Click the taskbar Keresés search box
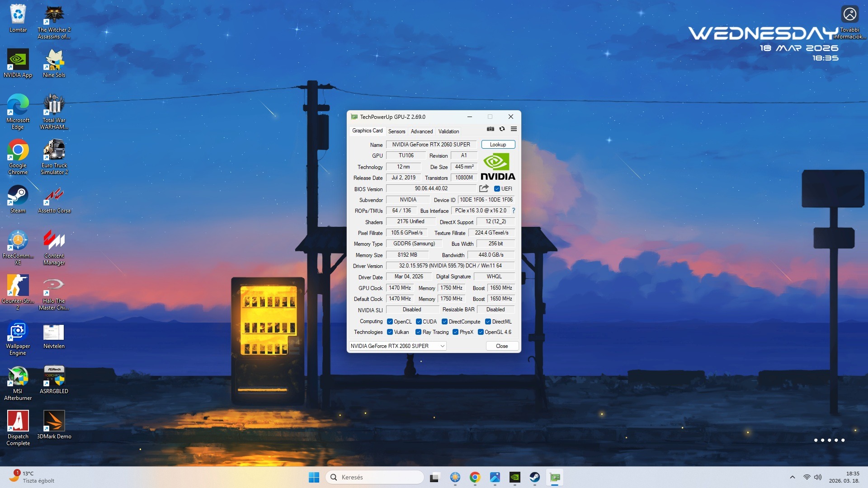Viewport: 868px width, 488px height. coord(374,477)
